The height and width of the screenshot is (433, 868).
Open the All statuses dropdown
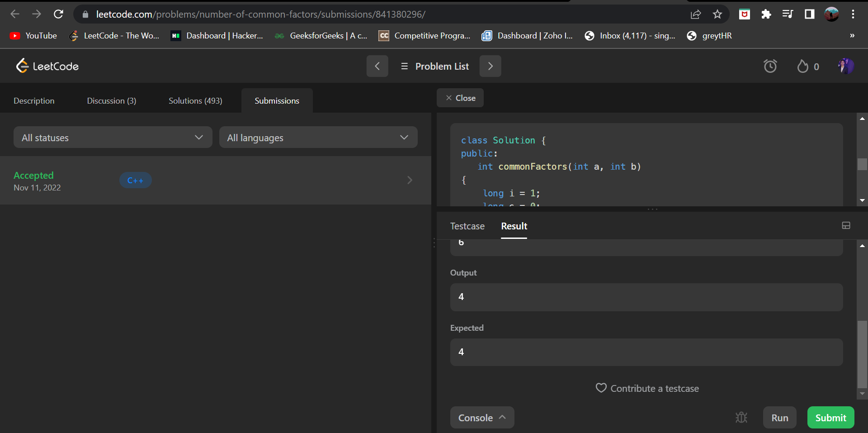[x=113, y=137]
